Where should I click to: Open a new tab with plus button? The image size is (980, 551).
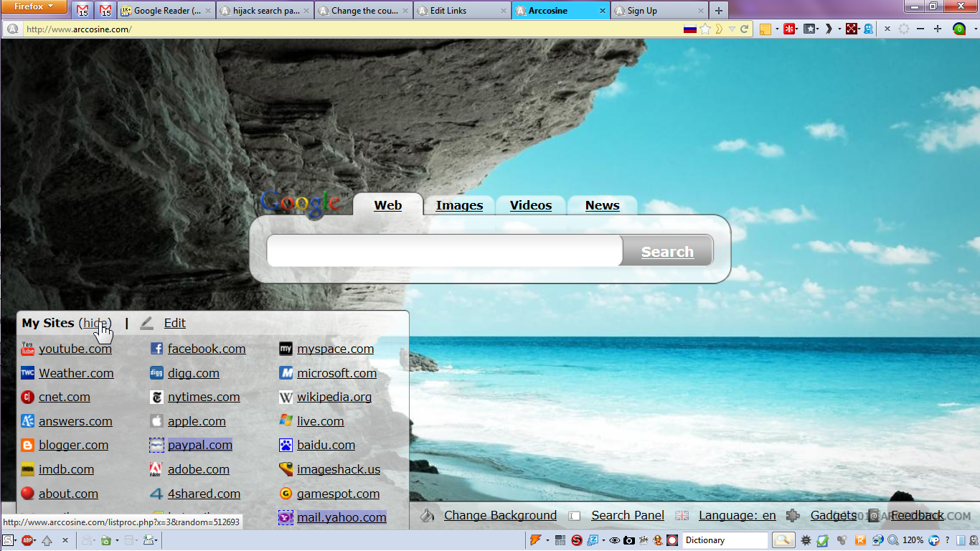(x=719, y=11)
